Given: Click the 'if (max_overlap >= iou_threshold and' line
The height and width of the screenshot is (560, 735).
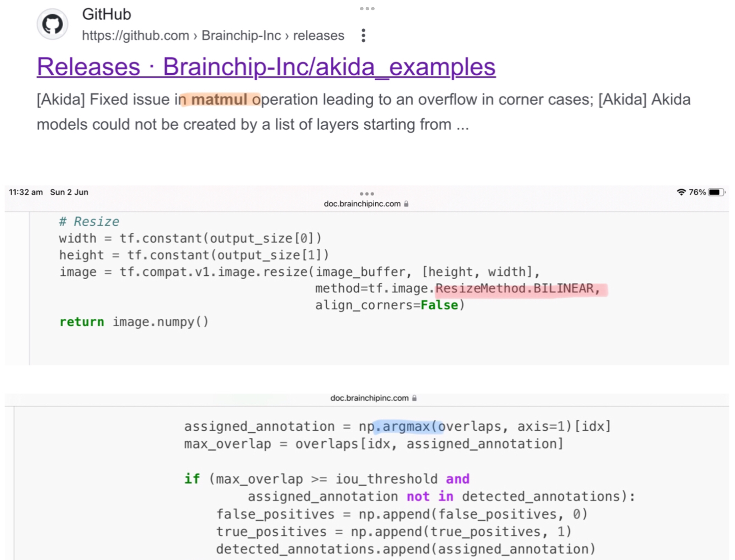Looking at the screenshot, I should pyautogui.click(x=327, y=479).
